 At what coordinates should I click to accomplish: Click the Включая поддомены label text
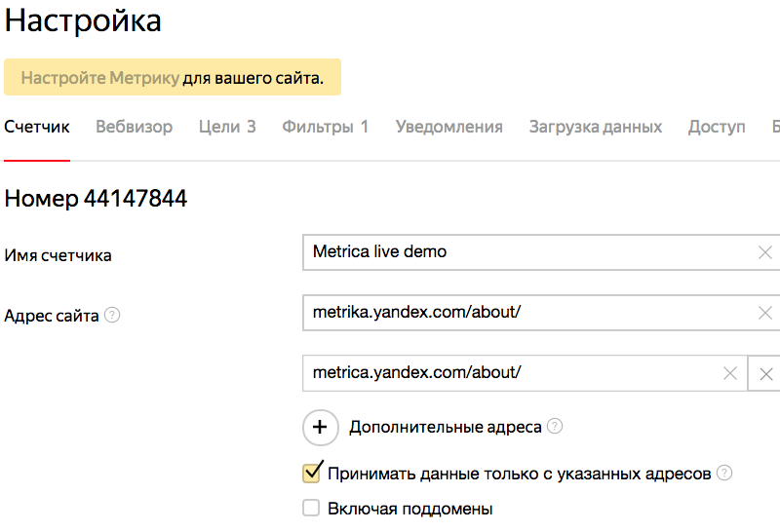[x=409, y=509]
